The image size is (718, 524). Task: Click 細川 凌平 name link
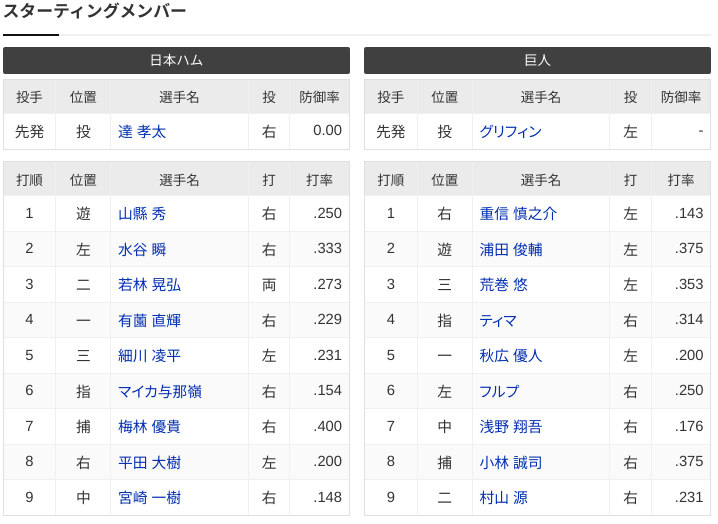149,356
